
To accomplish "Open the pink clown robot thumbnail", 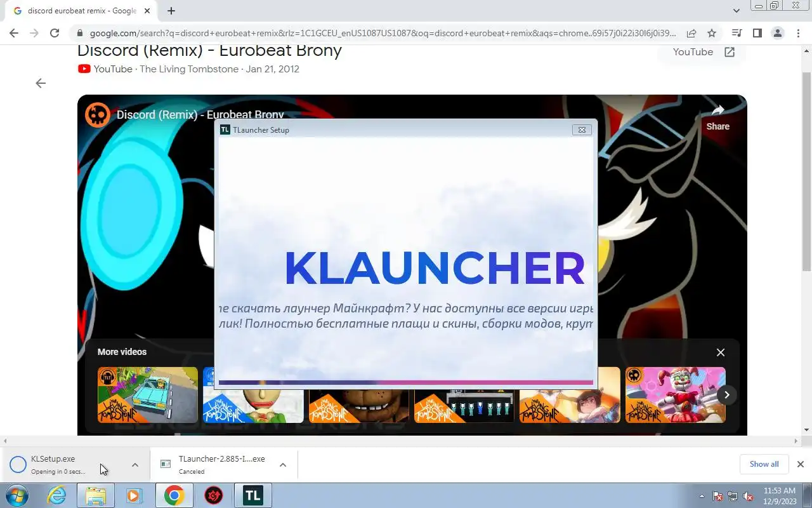I will tap(676, 395).
